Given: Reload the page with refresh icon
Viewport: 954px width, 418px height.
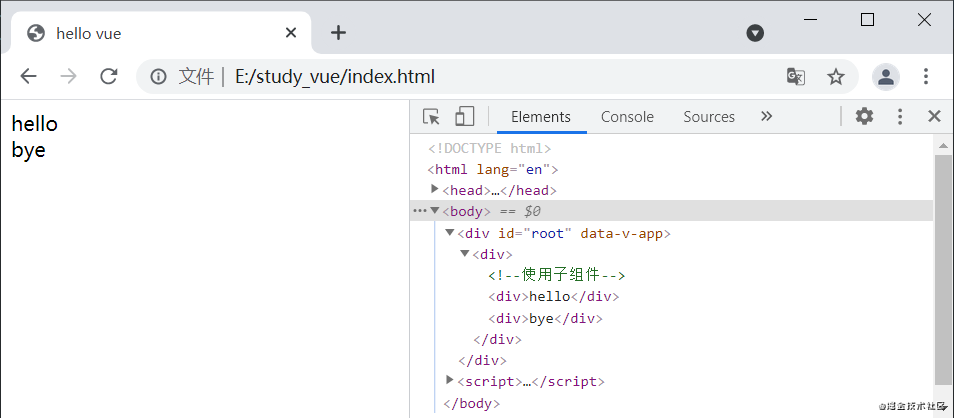Looking at the screenshot, I should point(109,77).
